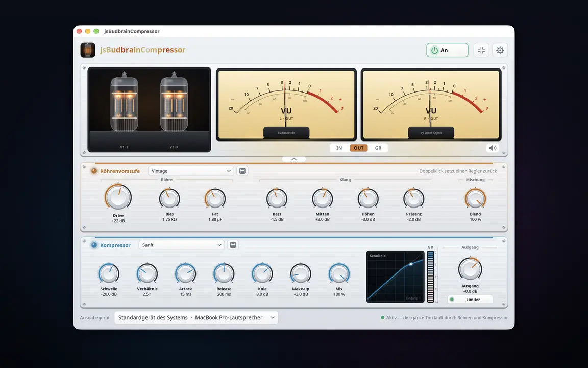Click the Drive knob
588x368 pixels.
coord(118,197)
